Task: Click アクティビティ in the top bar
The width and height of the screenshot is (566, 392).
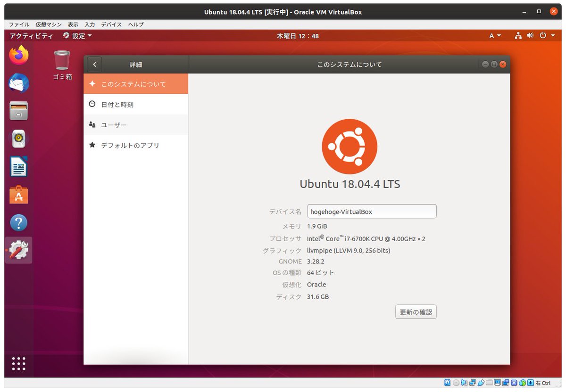Action: [31, 36]
